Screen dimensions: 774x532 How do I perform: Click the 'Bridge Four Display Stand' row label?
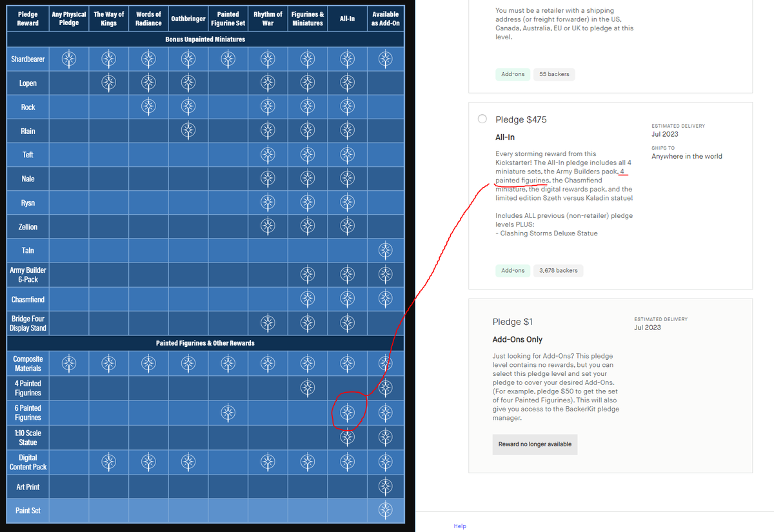pos(28,323)
